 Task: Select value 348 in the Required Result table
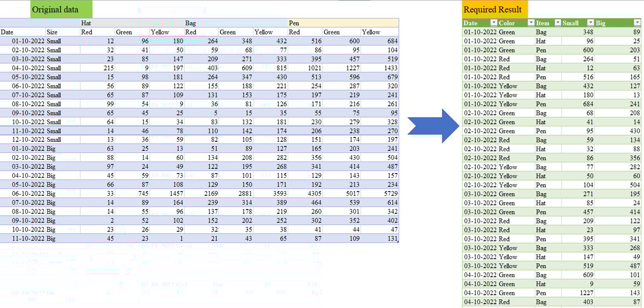pyautogui.click(x=578, y=32)
